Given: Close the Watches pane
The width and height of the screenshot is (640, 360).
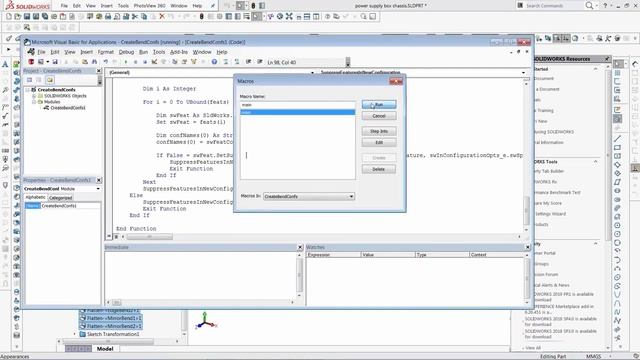Looking at the screenshot, I should [x=527, y=247].
